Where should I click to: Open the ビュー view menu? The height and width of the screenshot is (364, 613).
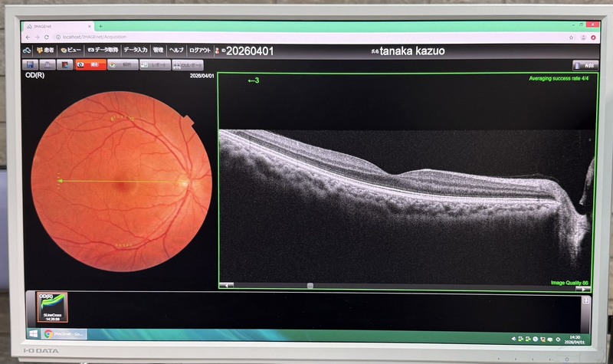tap(70, 51)
